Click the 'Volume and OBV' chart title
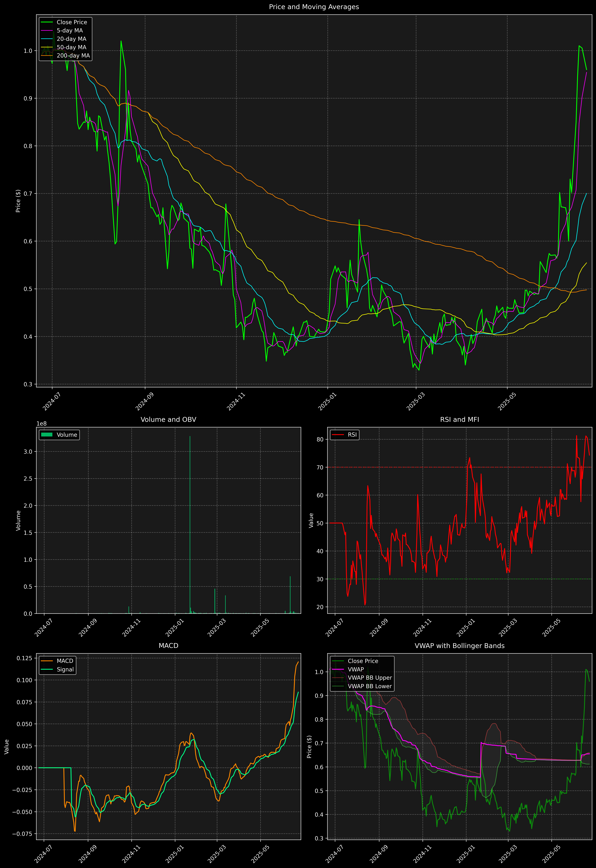Image resolution: width=596 pixels, height=868 pixels. click(168, 420)
